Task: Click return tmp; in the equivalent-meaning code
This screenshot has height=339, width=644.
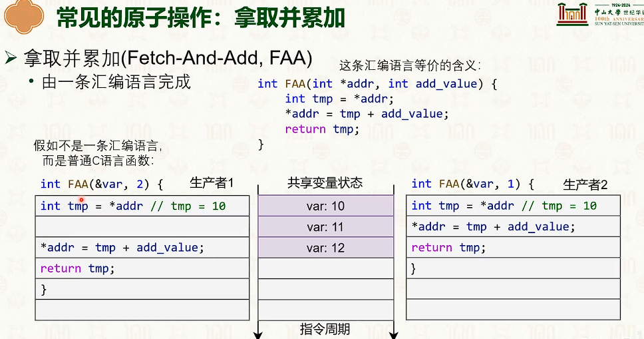Action: (x=322, y=129)
